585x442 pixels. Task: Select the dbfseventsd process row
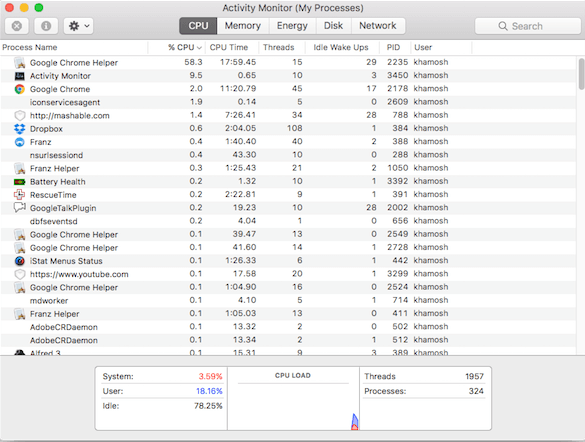(x=288, y=221)
